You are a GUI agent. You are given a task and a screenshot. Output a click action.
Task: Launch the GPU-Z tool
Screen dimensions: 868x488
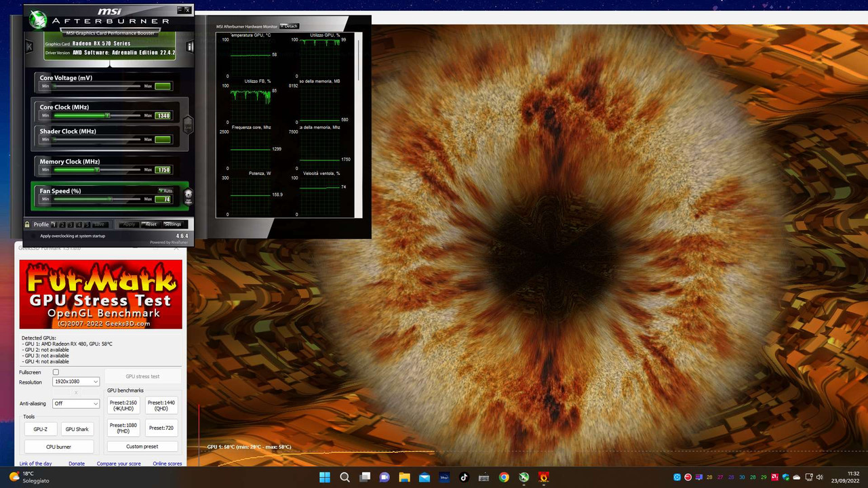(41, 429)
